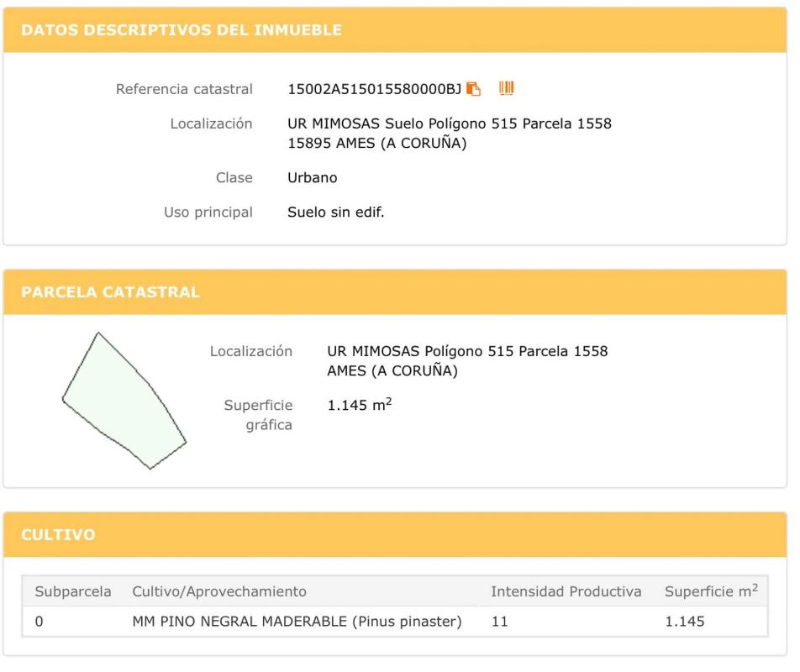This screenshot has height=672, width=800.
Task: Click the orange barcode icon
Action: [x=507, y=87]
